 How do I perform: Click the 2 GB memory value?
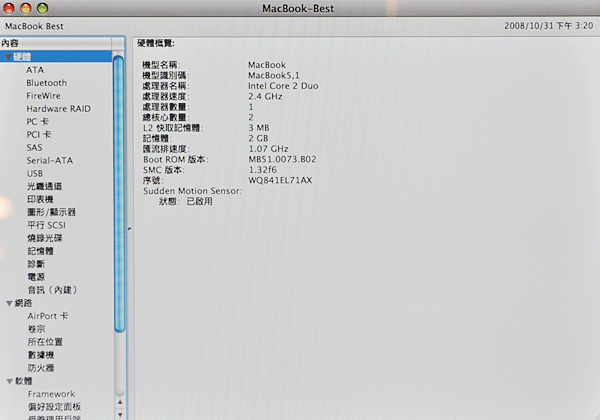click(x=258, y=138)
